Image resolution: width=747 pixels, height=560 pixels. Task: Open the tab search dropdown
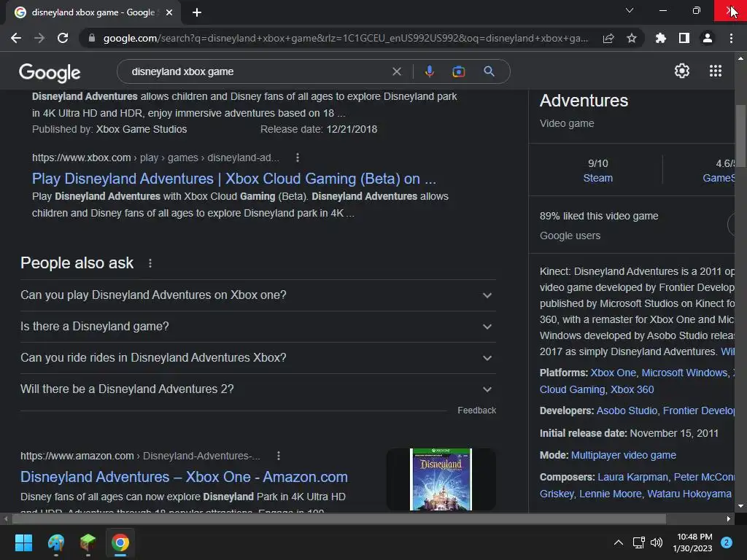[x=630, y=10]
